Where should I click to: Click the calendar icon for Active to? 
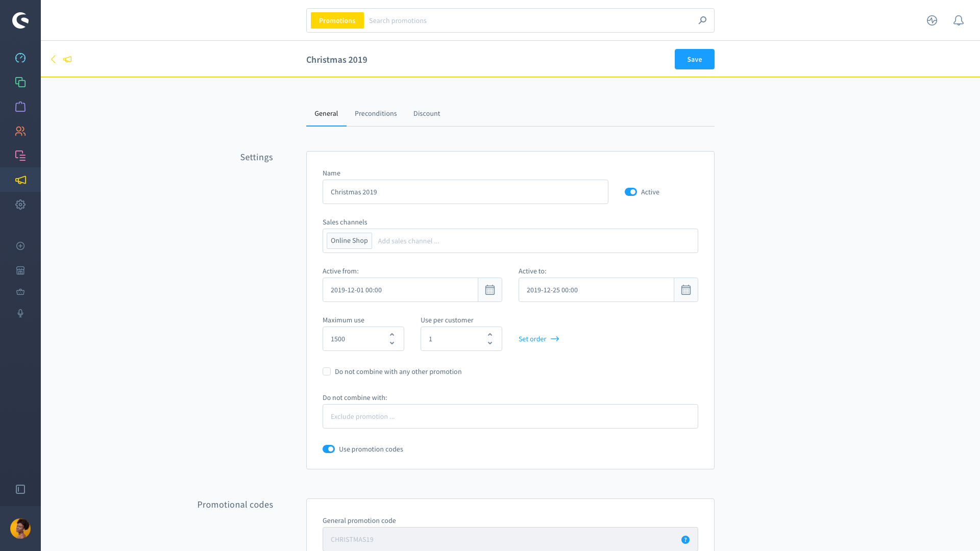coord(686,290)
